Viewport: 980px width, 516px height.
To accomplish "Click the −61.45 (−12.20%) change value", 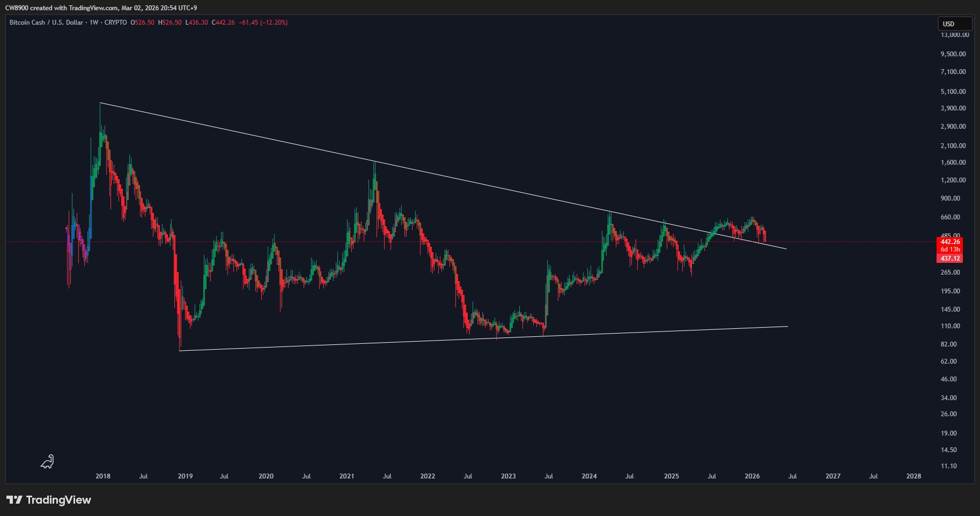I will 263,23.
